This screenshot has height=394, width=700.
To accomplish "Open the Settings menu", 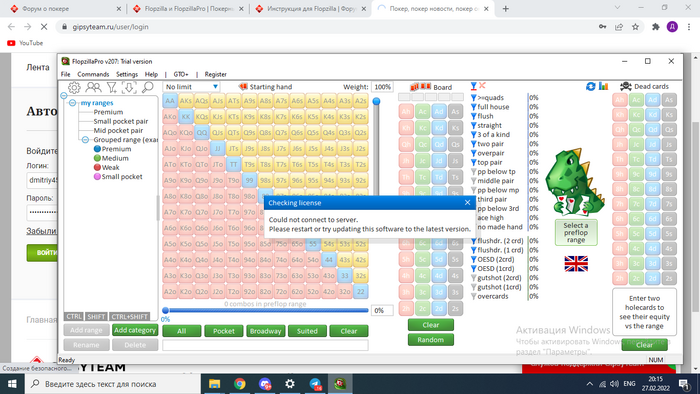I will 127,74.
